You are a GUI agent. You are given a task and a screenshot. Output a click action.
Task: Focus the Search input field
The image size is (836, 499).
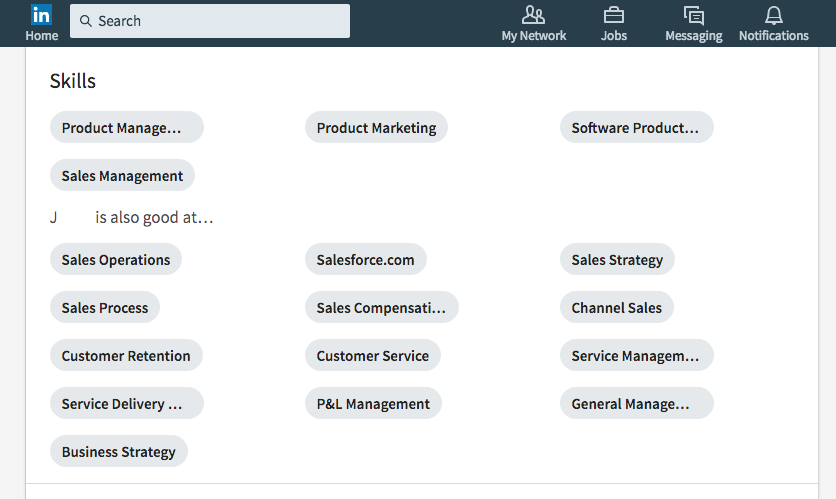[210, 21]
